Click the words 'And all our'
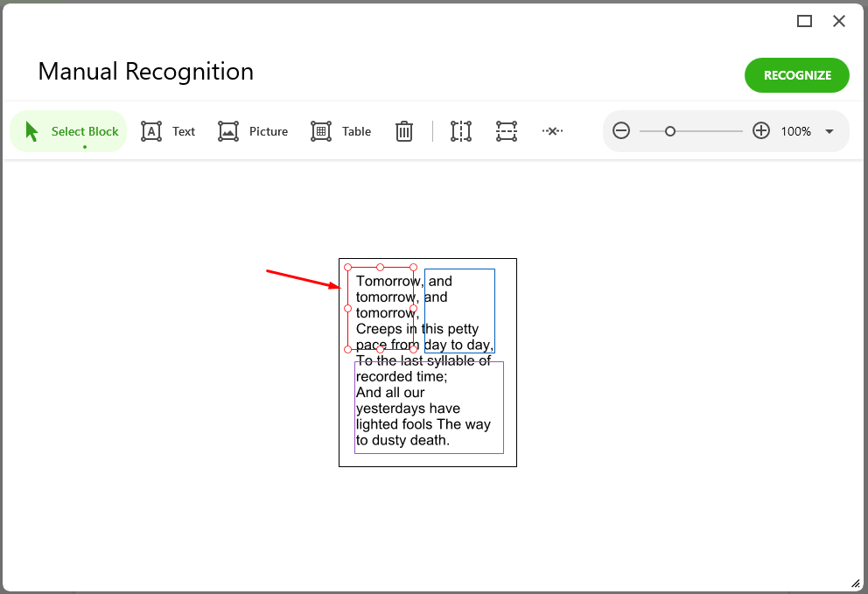This screenshot has width=868, height=594. [389, 393]
